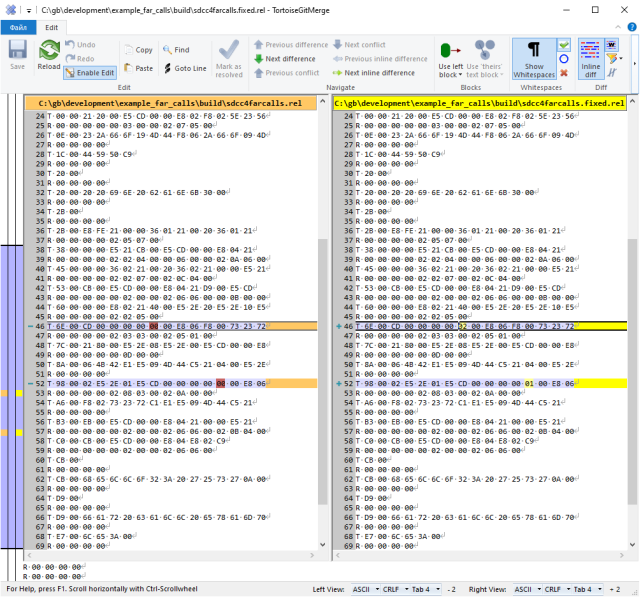Click the right pane scroll up arrow
Viewport: 640px width, 597px height.
click(x=632, y=101)
